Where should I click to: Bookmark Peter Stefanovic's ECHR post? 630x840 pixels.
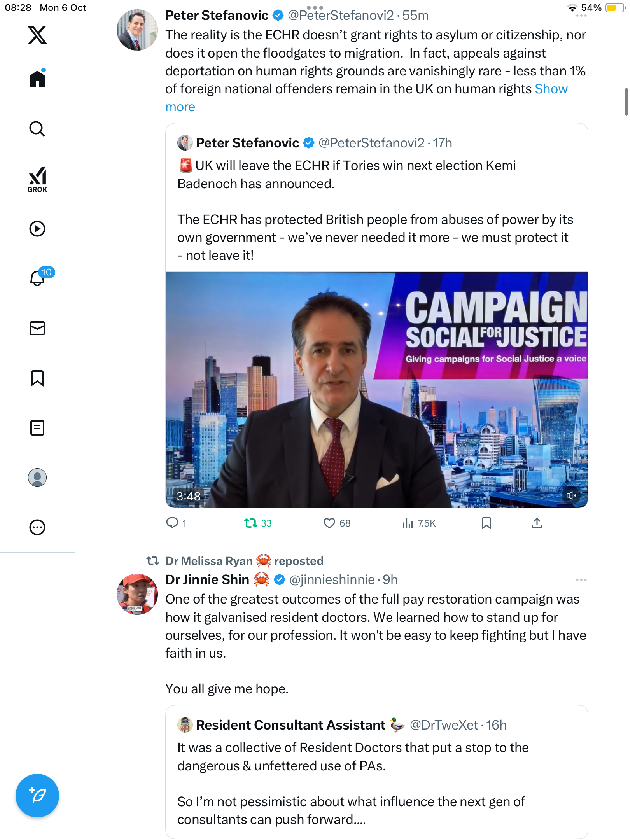[486, 523]
